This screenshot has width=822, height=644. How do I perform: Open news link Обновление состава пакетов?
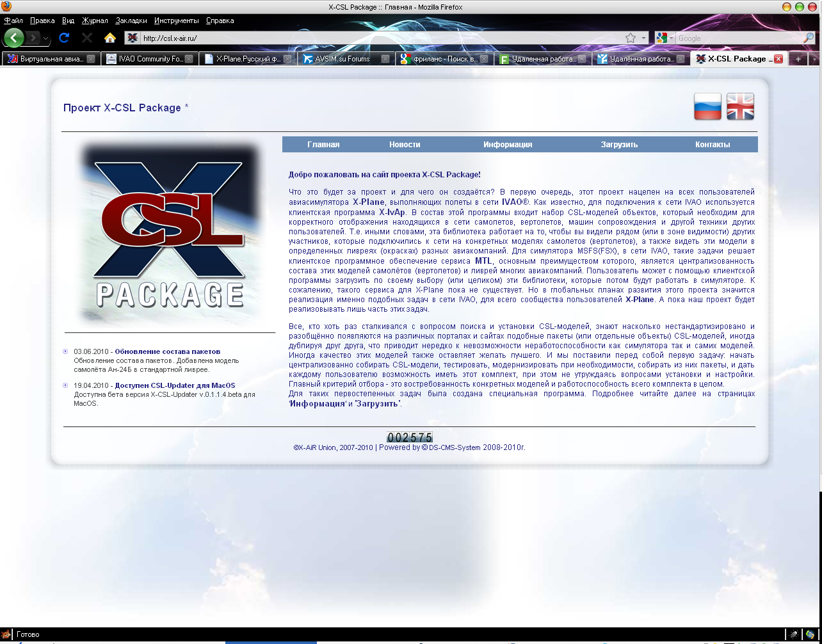tap(168, 351)
